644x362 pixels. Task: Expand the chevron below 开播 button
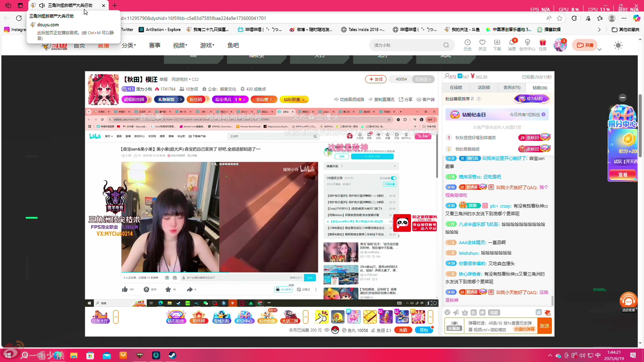[600, 50]
